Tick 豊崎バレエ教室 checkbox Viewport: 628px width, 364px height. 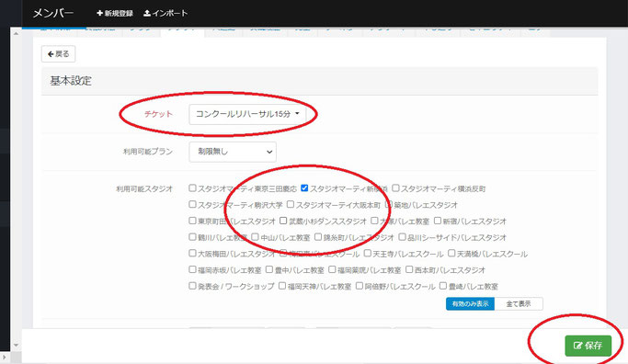point(443,286)
